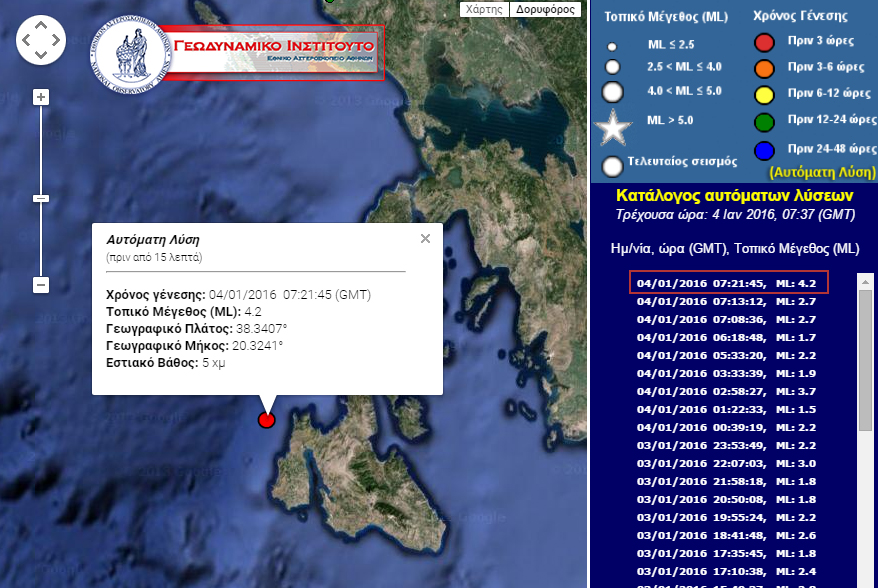Close the Αυτόματη Λύση info popup

[425, 238]
